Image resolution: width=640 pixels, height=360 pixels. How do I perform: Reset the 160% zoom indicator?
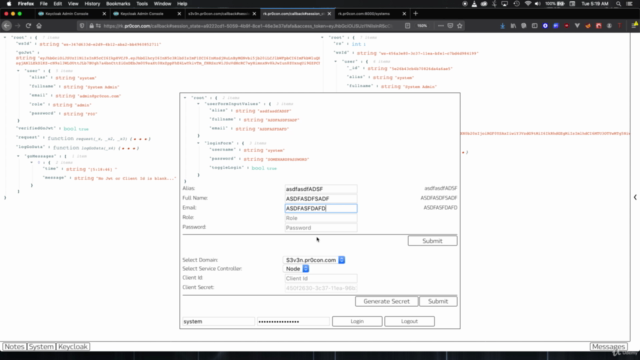point(422,26)
